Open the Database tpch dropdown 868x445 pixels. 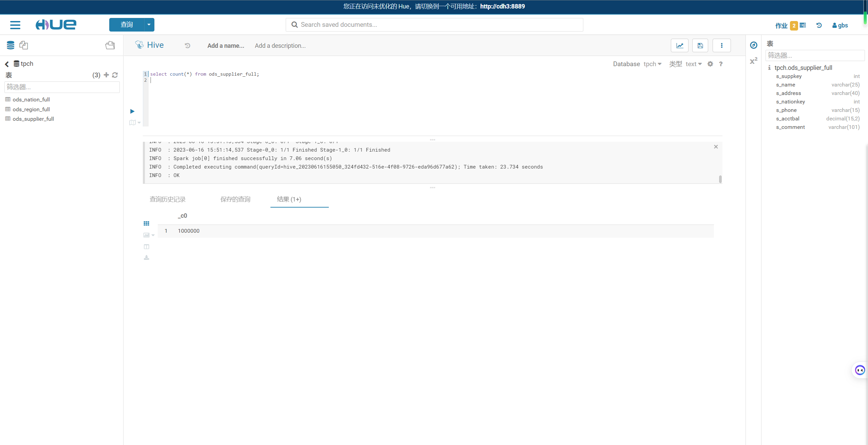(652, 64)
